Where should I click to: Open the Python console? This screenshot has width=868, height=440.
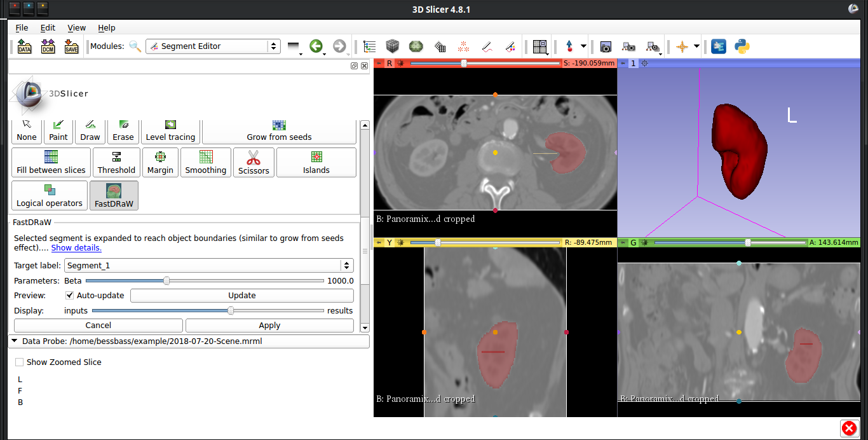[x=742, y=46]
